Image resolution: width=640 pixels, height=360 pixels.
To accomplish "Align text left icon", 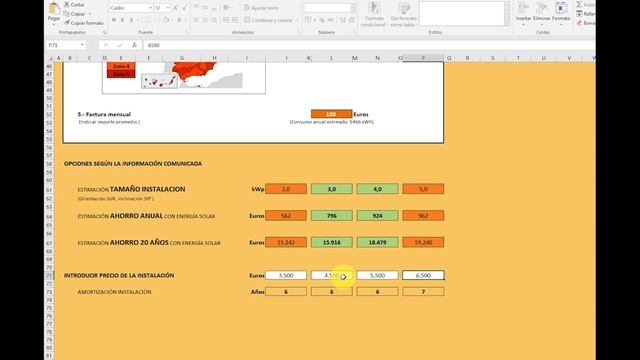I will [196, 20].
